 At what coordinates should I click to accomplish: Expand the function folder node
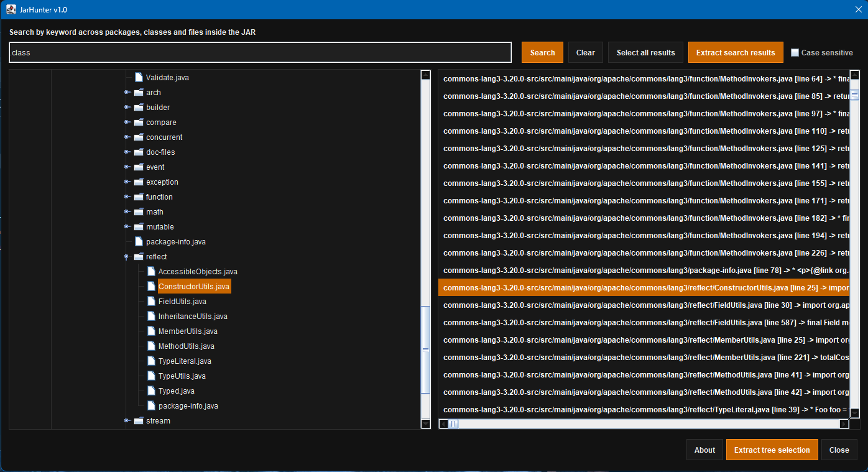[x=127, y=197]
